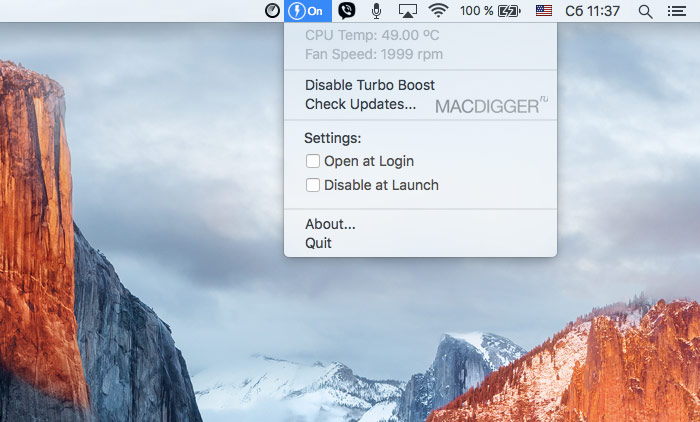The height and width of the screenshot is (422, 700).
Task: Click the battery status icon
Action: pyautogui.click(x=509, y=11)
